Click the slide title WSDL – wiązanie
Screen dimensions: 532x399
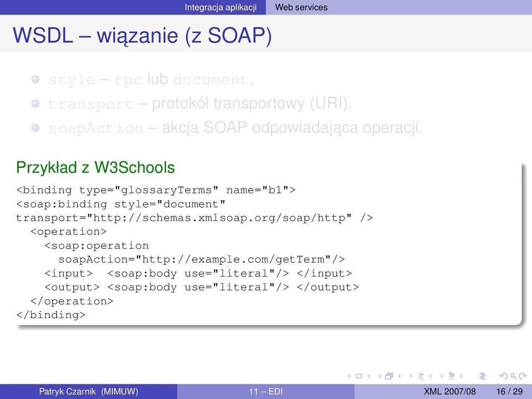pos(142,35)
